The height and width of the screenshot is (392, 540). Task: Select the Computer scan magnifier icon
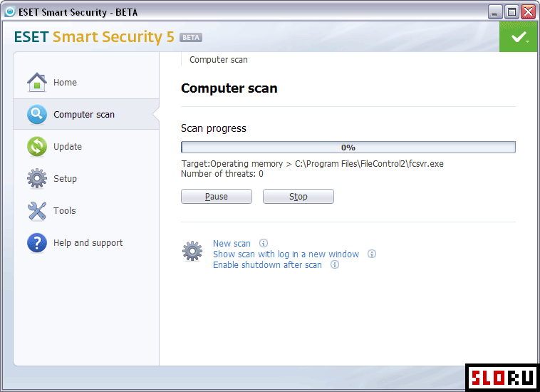[x=37, y=114]
